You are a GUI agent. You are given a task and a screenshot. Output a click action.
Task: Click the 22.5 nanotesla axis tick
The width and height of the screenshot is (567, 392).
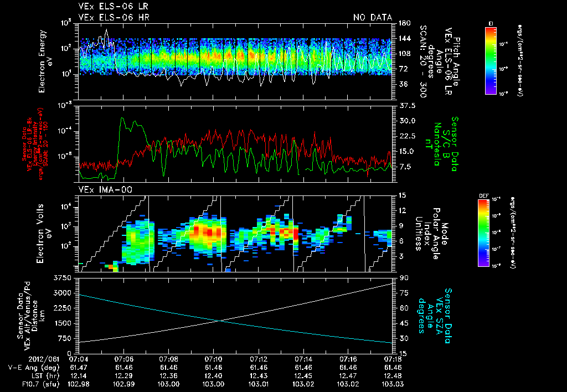[407, 136]
